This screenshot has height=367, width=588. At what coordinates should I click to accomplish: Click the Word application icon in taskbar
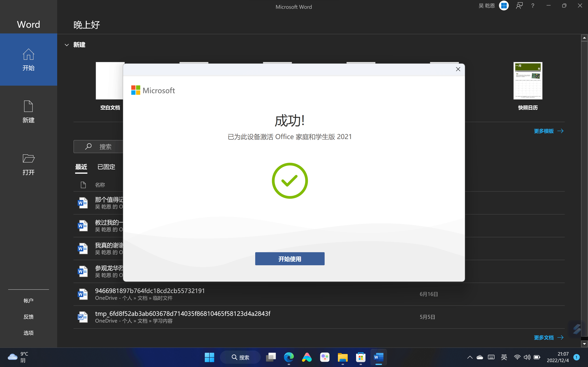click(378, 357)
